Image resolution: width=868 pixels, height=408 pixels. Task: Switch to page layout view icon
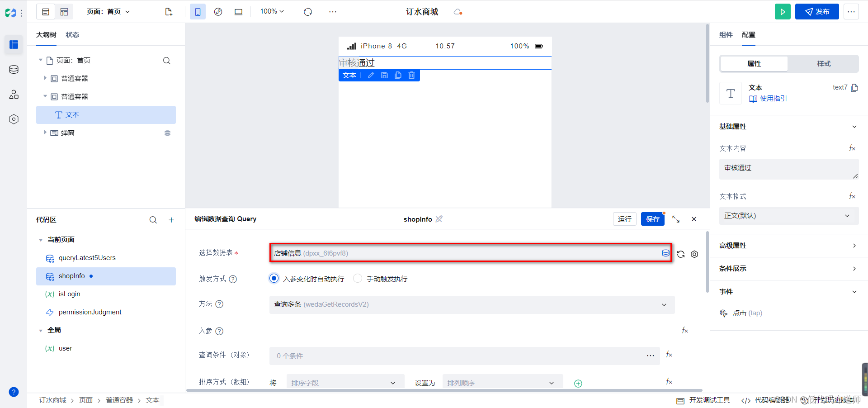pos(46,12)
